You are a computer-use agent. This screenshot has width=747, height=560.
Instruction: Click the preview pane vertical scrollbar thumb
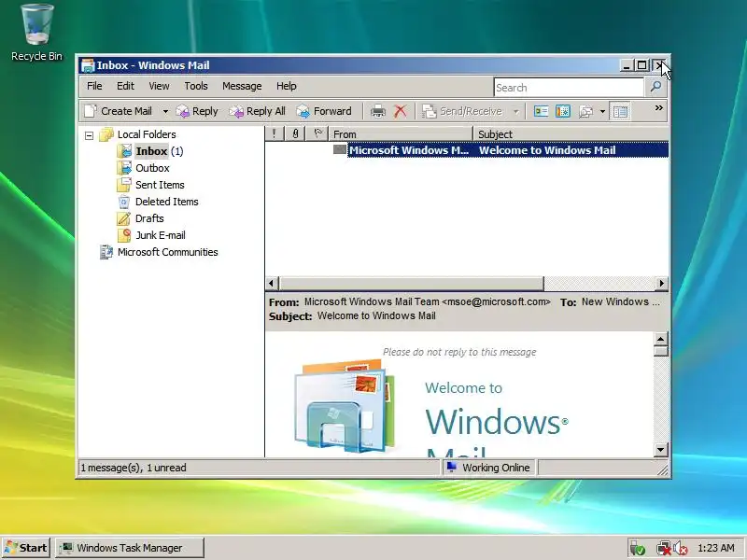point(661,352)
